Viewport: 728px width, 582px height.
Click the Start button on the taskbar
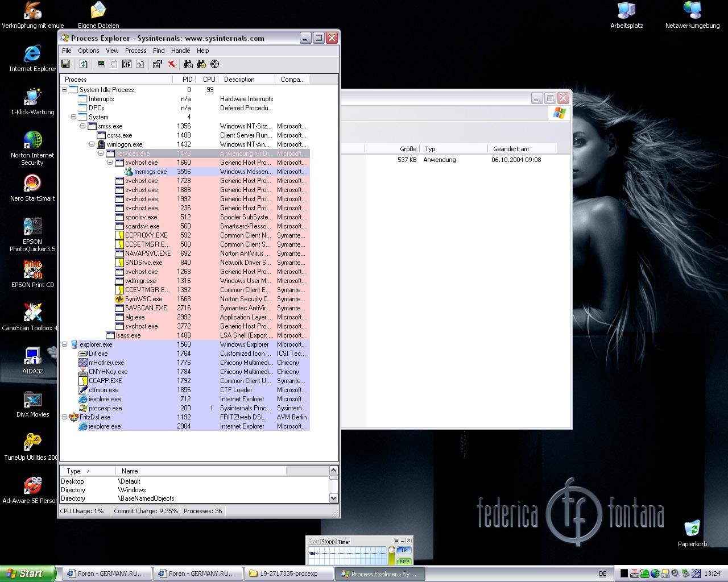[x=27, y=573]
